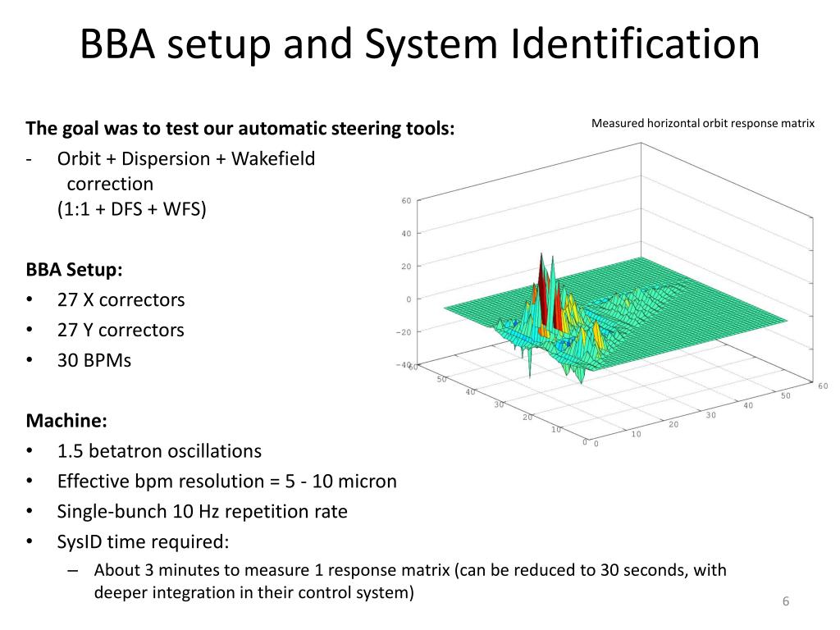Click the line 'Orbit + Dispersion + Wakefield'
840x630 pixels.
[x=186, y=159]
